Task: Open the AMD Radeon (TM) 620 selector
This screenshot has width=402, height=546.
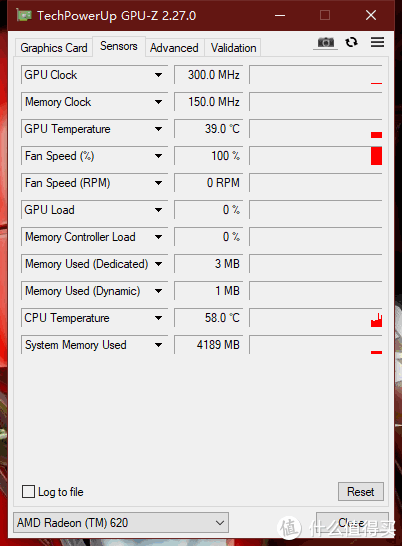Action: tap(121, 522)
